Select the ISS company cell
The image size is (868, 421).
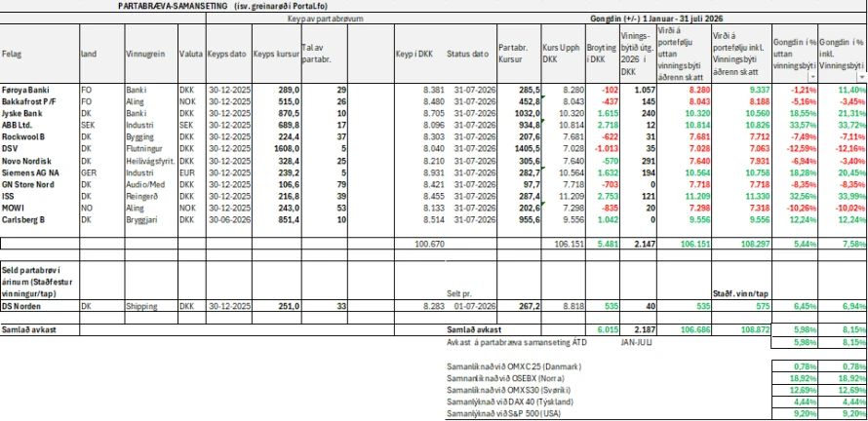[x=40, y=196]
